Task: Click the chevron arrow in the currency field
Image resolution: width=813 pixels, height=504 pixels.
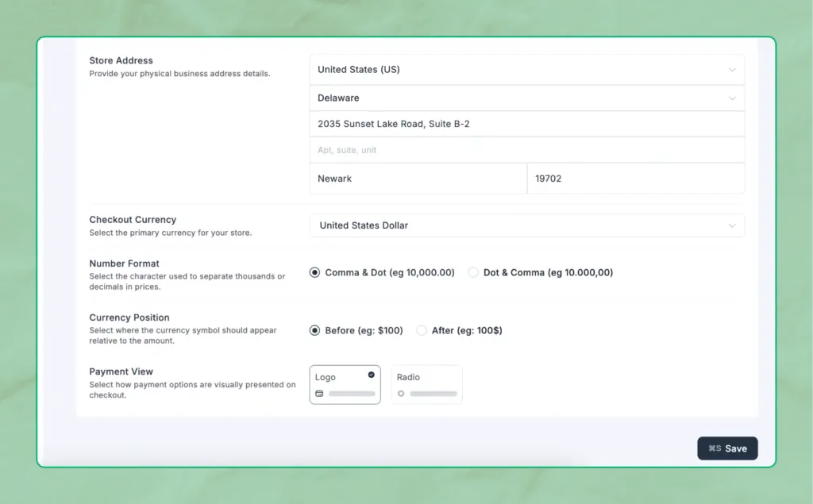Action: pyautogui.click(x=732, y=225)
